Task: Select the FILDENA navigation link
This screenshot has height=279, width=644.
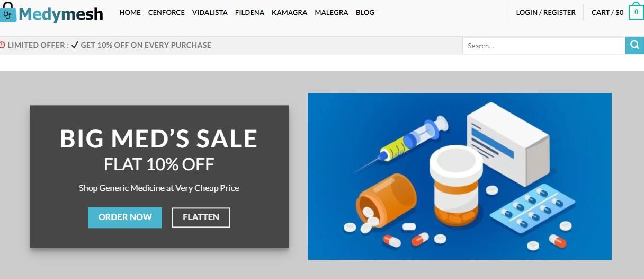Action: [x=249, y=12]
